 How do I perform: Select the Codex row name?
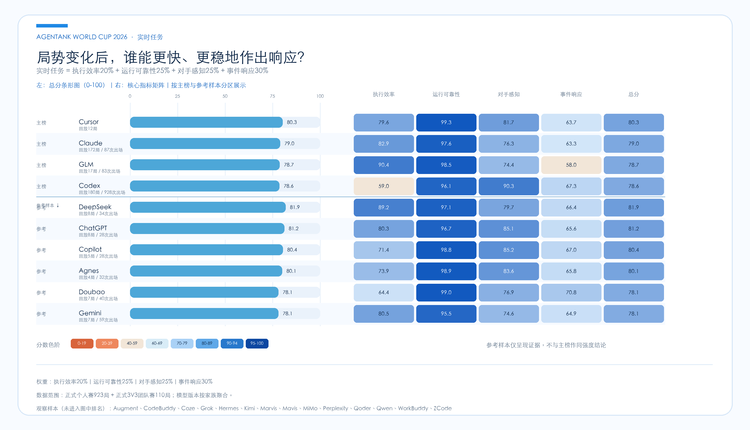click(89, 186)
